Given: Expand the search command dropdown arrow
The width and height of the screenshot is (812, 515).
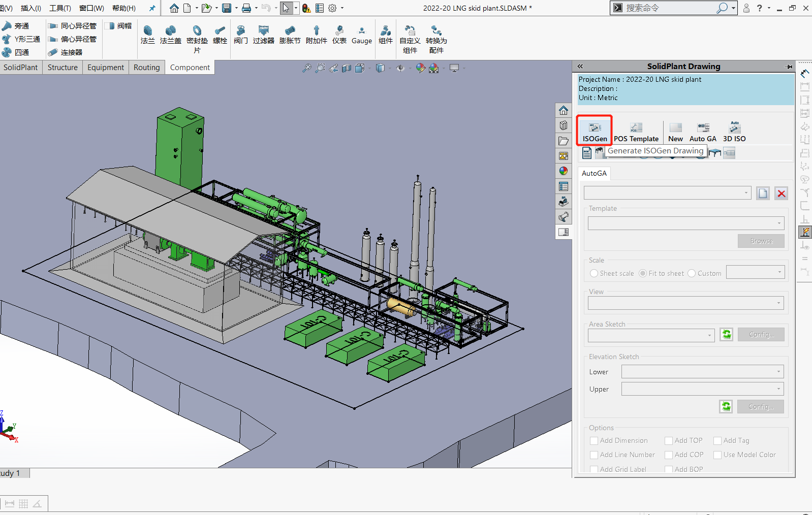Looking at the screenshot, I should (x=733, y=8).
